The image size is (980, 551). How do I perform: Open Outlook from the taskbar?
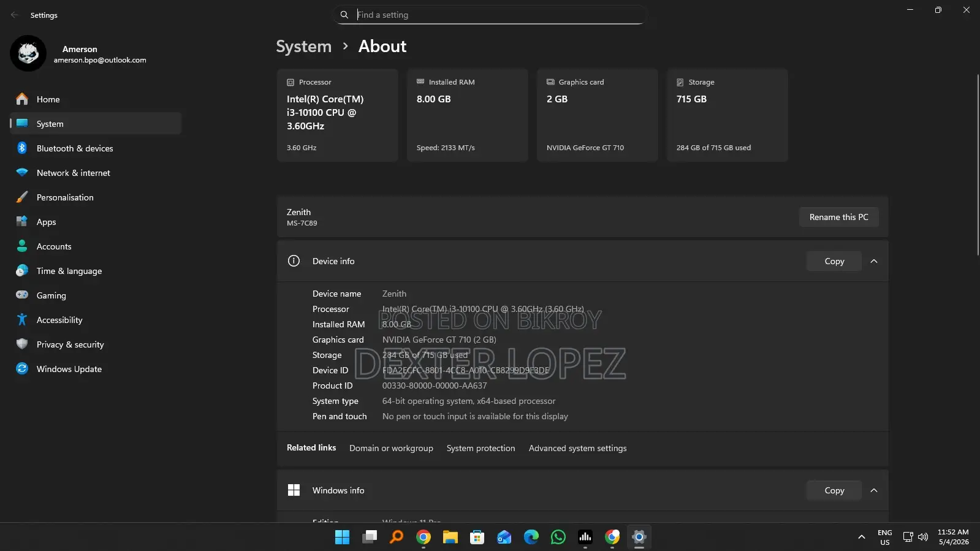pos(504,537)
